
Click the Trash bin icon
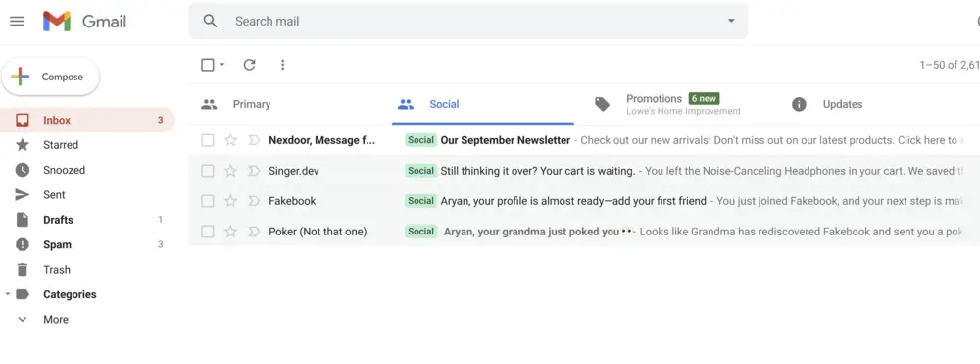point(23,270)
